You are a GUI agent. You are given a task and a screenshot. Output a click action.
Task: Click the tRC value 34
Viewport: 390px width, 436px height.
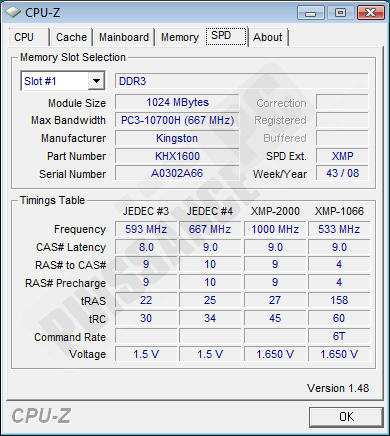(210, 318)
